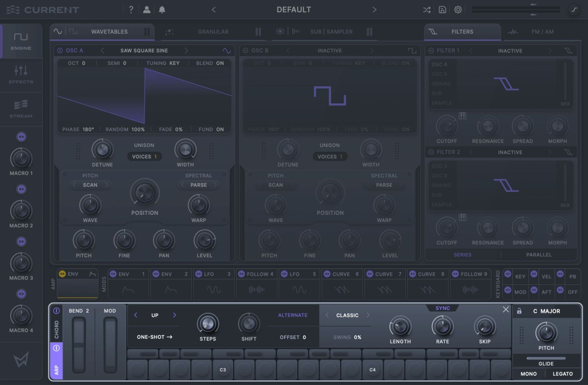Select next arp direction after UP
Image resolution: width=588 pixels, height=385 pixels.
point(174,315)
